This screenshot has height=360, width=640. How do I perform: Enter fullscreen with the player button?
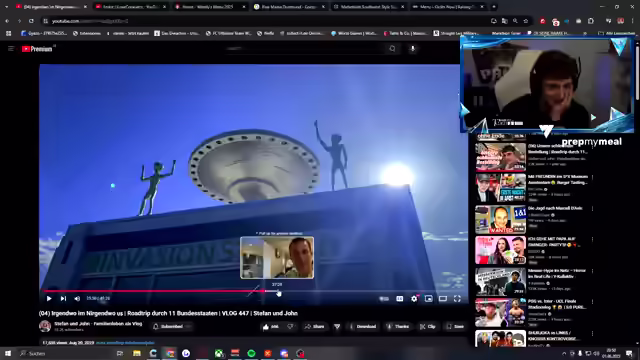pyautogui.click(x=458, y=299)
